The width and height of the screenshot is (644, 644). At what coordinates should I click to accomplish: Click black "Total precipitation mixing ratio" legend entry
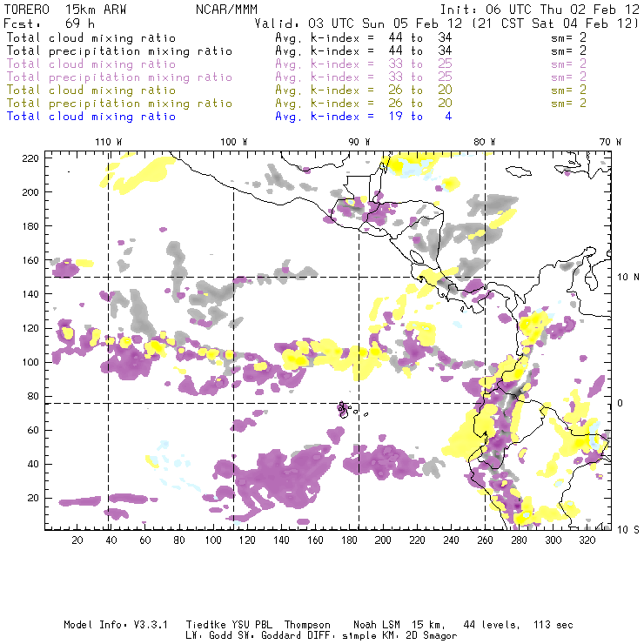pos(119,51)
